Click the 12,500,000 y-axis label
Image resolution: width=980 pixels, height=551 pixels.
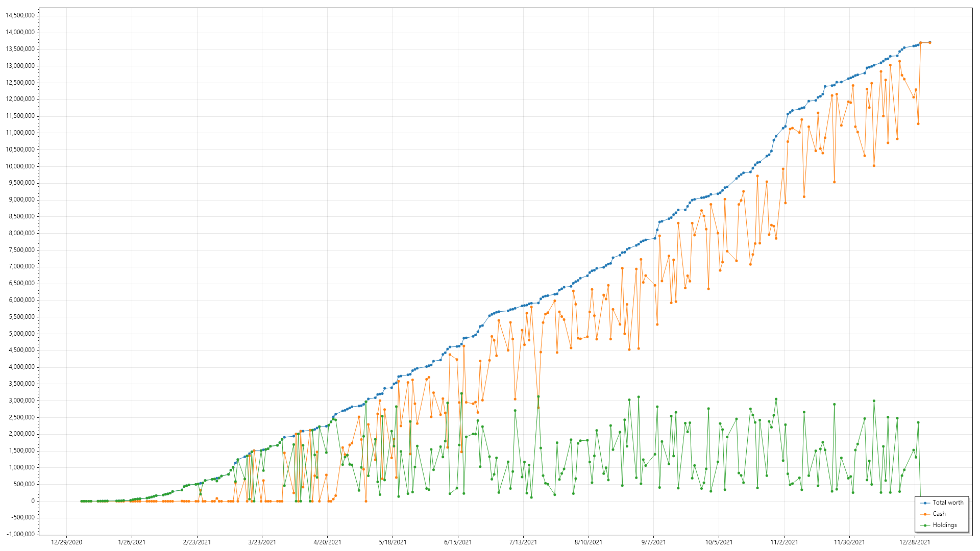tap(20, 83)
